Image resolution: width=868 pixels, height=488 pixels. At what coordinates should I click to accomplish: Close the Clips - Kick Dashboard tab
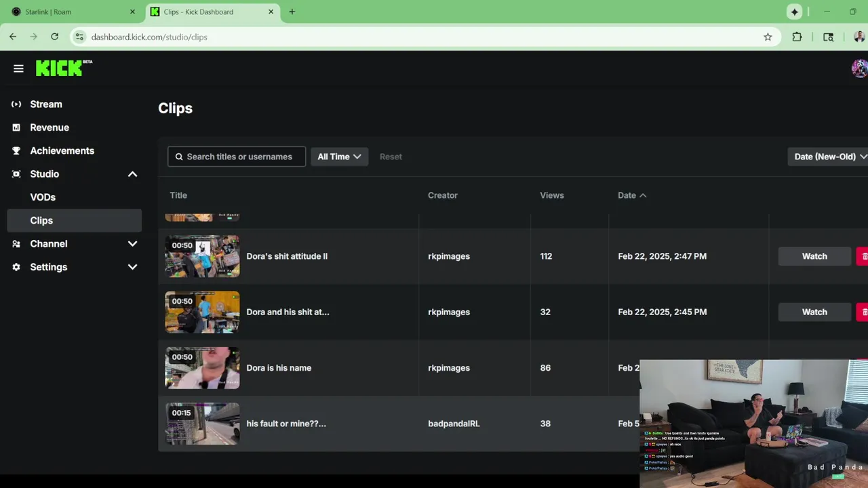click(x=271, y=12)
